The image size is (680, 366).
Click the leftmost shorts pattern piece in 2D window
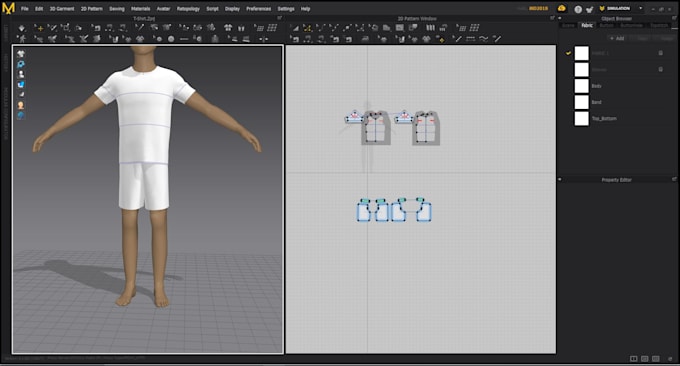(364, 212)
